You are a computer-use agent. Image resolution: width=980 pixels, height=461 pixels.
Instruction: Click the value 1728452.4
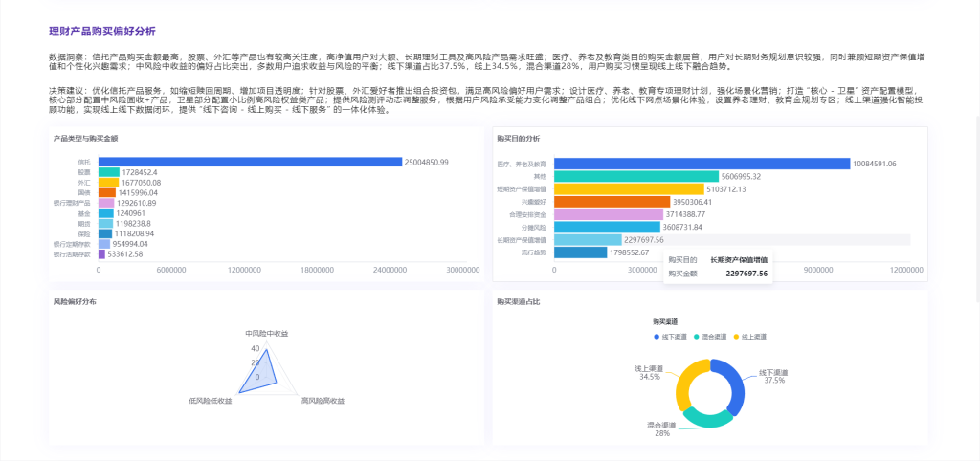(x=140, y=172)
